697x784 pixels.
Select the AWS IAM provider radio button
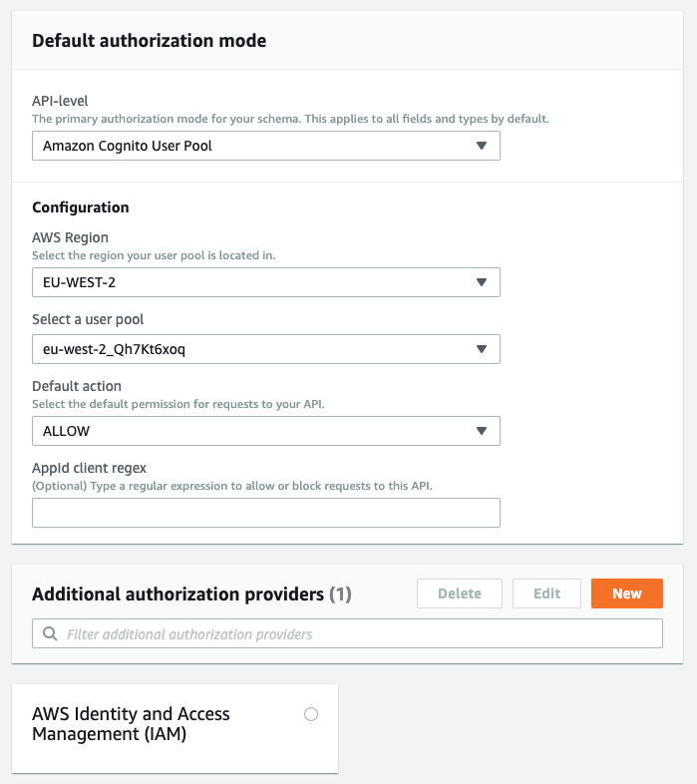(x=311, y=714)
